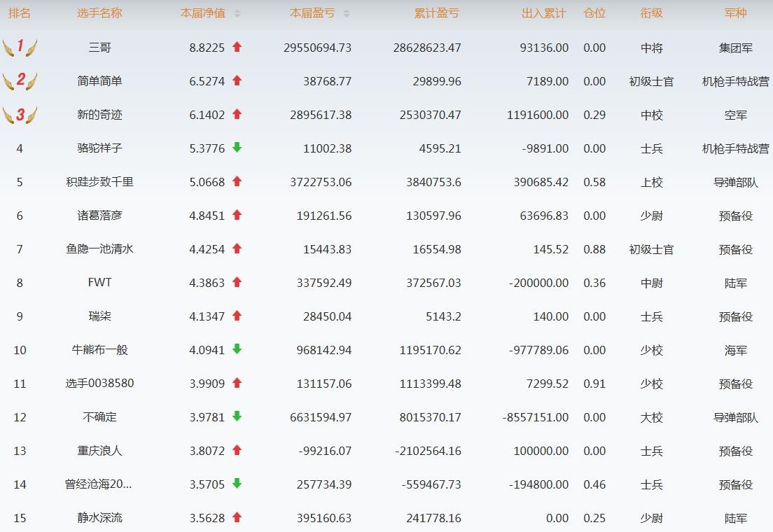Click the green down arrow beside 5.3776
773x532 pixels.
237,148
